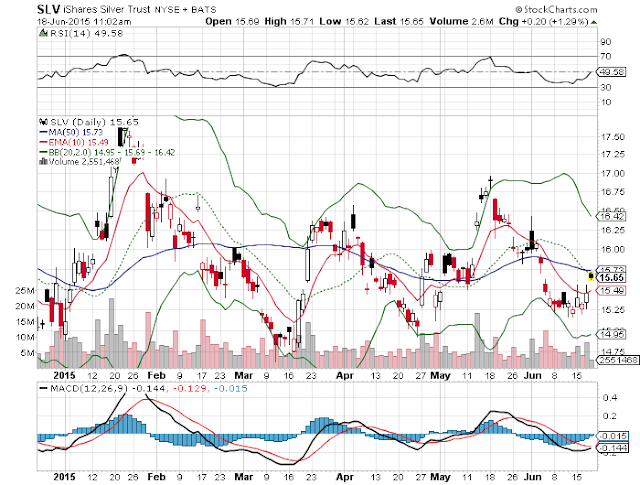Click the iShares Silver Trust name text
Image resolution: width=640 pixels, height=485 pixels.
coord(107,9)
